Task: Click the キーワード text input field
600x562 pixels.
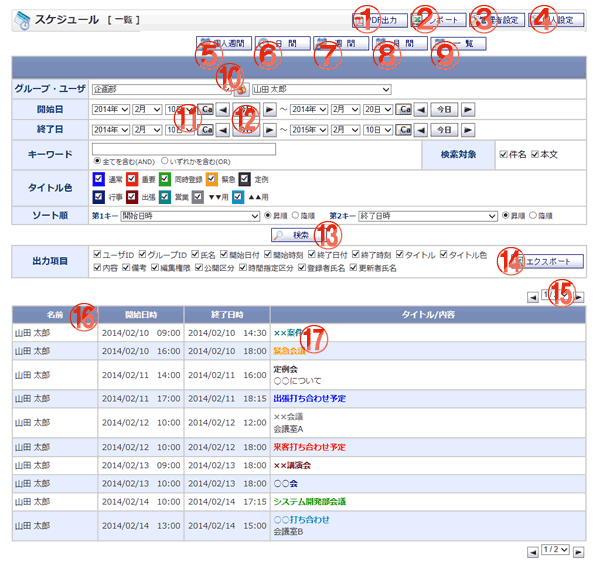Action: pos(183,149)
